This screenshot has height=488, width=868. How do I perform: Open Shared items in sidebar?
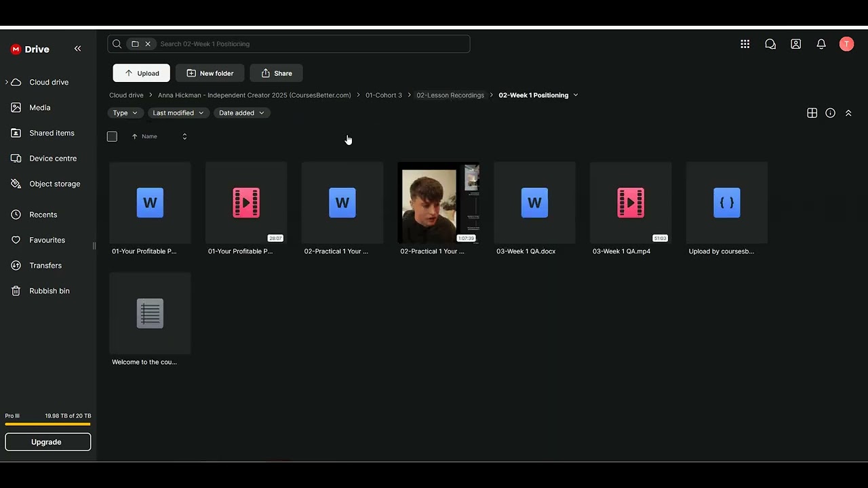[x=52, y=133]
